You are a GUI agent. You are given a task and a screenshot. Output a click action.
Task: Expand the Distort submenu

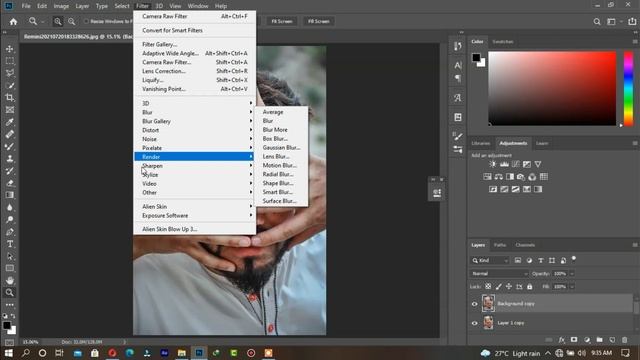(195, 130)
